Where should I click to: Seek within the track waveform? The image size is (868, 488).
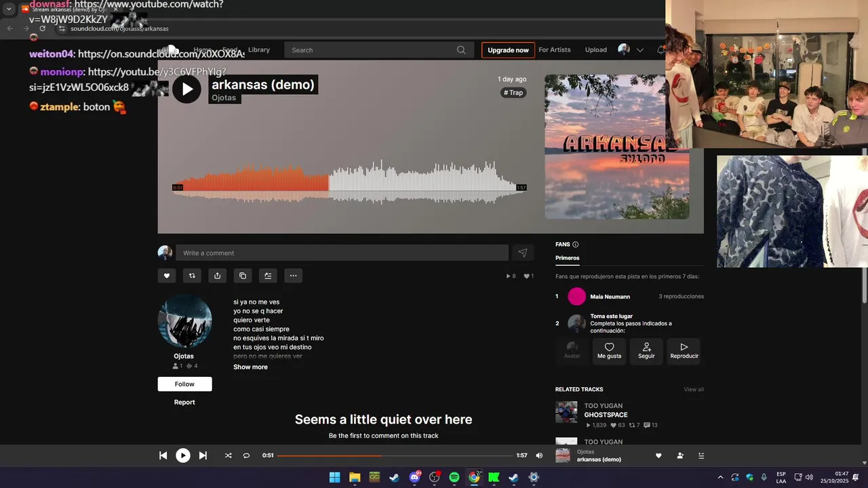point(349,183)
